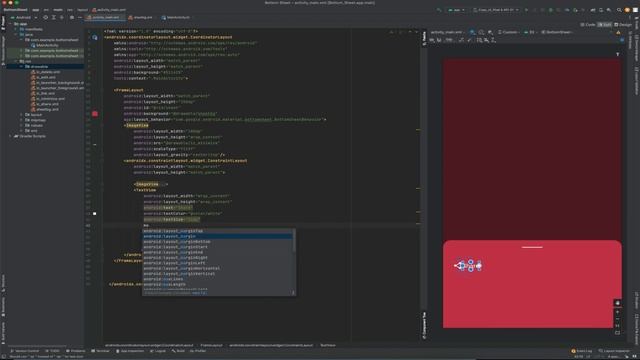Viewport: 640px width, 360px height.
Task: Switch editor to Design view mode
Action: (x=622, y=25)
